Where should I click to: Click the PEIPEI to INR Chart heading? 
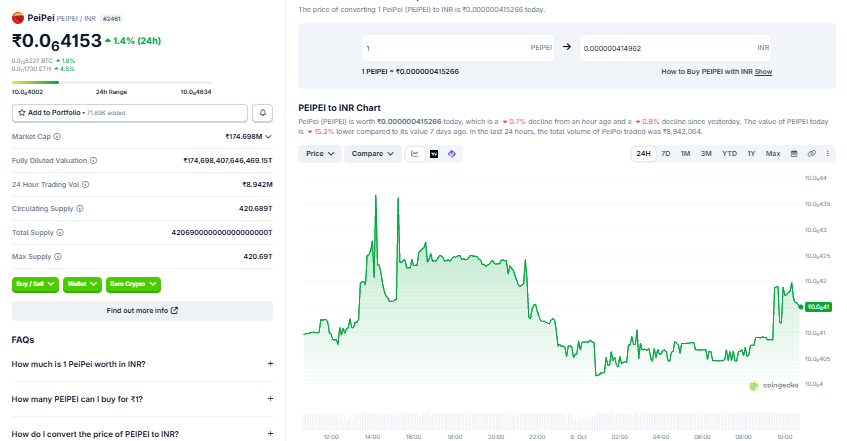coord(339,108)
